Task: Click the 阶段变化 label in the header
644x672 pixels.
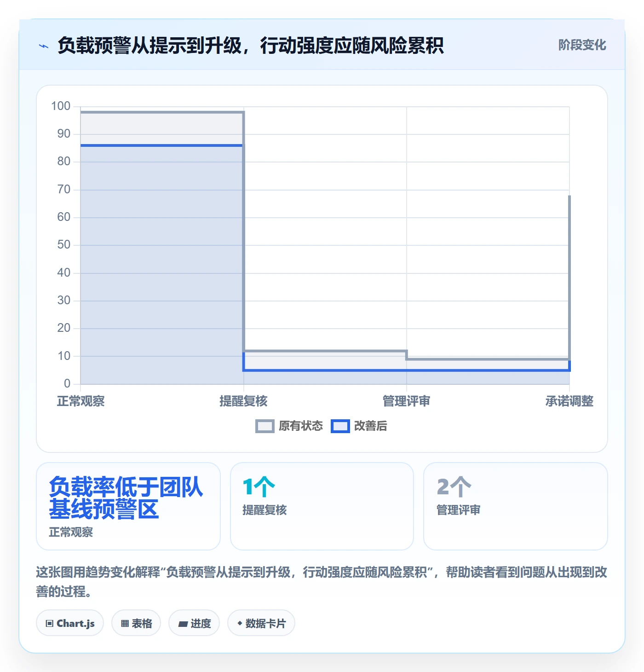Action: coord(582,45)
